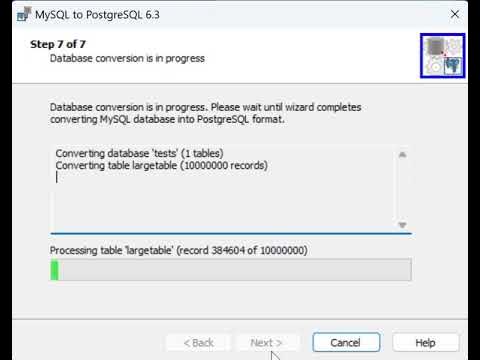Image resolution: width=480 pixels, height=360 pixels.
Task: Click the wizard logo image at top right
Action: 442,56
